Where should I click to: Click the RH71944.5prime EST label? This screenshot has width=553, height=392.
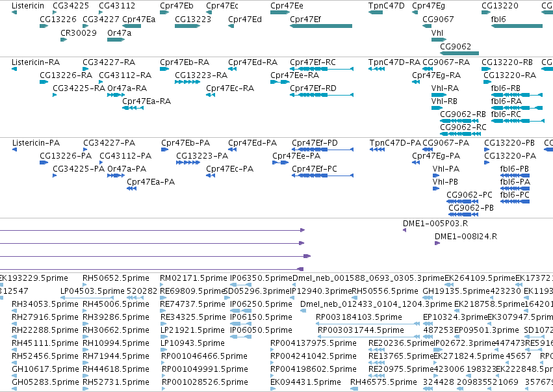(x=116, y=356)
